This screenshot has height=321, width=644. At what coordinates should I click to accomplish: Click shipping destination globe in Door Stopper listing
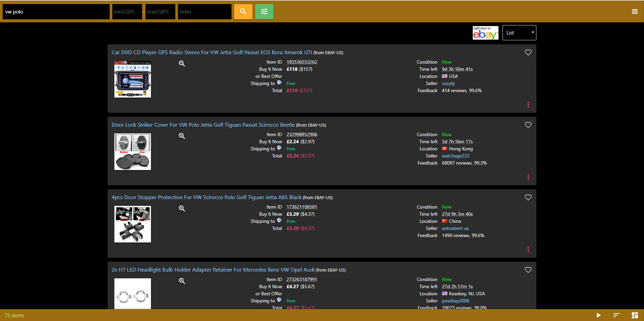(x=279, y=220)
